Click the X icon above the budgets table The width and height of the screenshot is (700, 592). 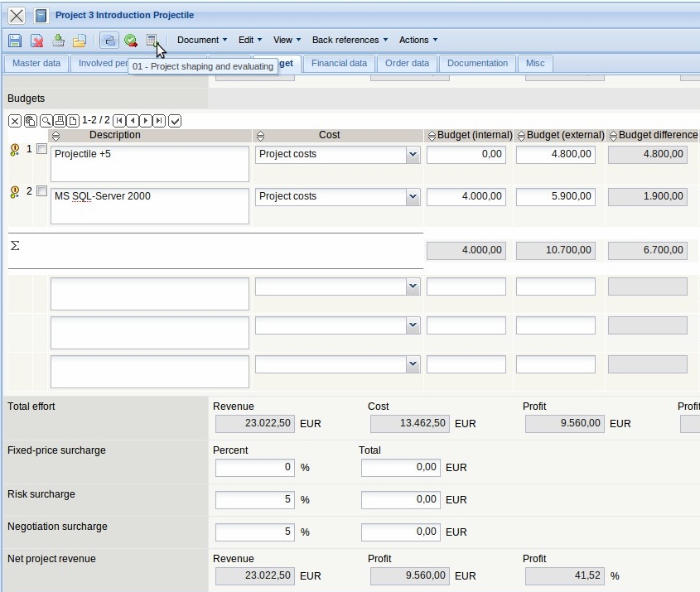(x=15, y=121)
